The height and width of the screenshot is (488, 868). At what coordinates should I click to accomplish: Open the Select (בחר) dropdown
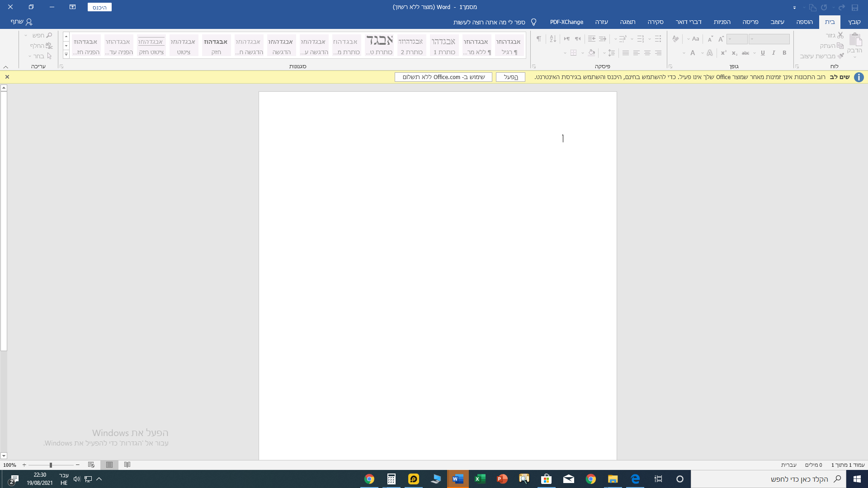click(39, 56)
